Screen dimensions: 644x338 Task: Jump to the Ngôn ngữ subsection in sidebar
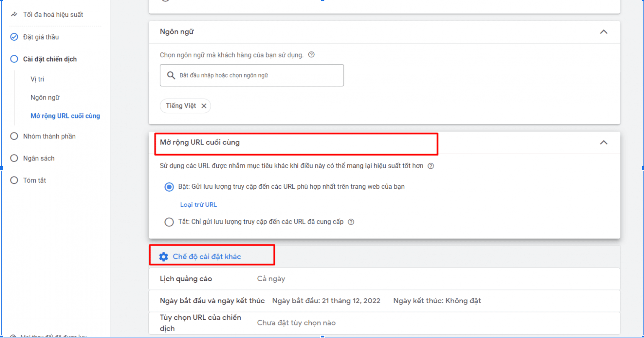coord(45,97)
